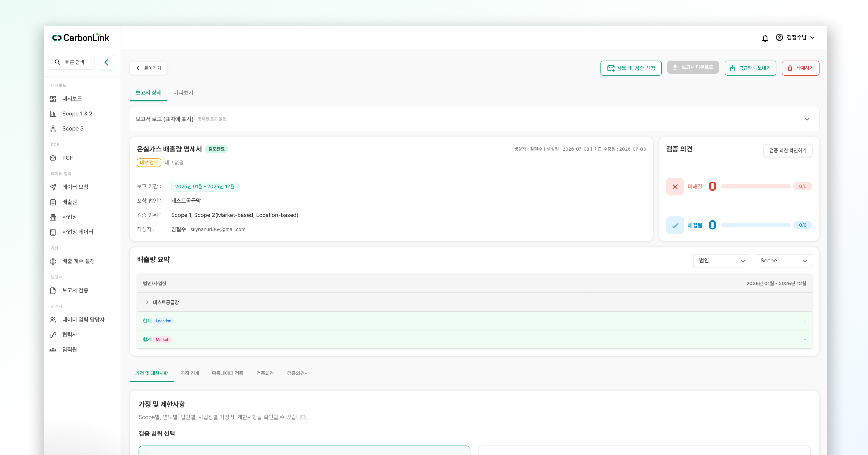Screen dimensions: 868x455
Task: Click the 데이터 입력 담당자 people icon
Action: pyautogui.click(x=53, y=320)
